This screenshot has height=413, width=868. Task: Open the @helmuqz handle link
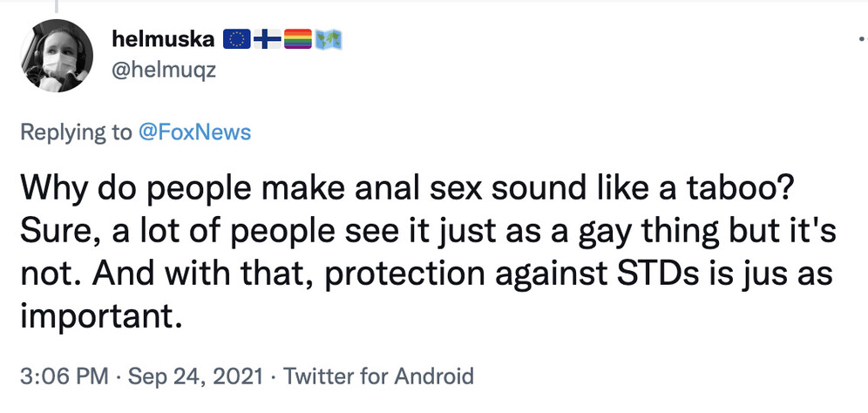(x=165, y=70)
